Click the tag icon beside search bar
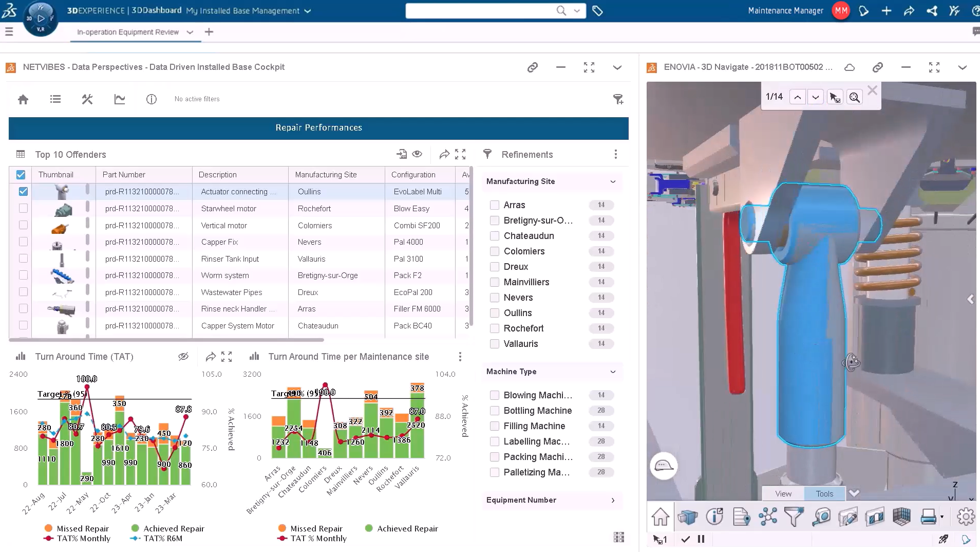 597,11
